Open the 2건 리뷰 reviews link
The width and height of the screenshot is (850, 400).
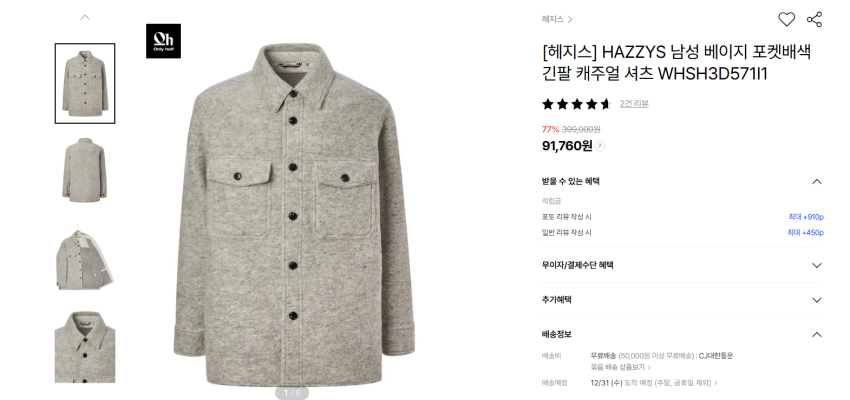pyautogui.click(x=634, y=104)
